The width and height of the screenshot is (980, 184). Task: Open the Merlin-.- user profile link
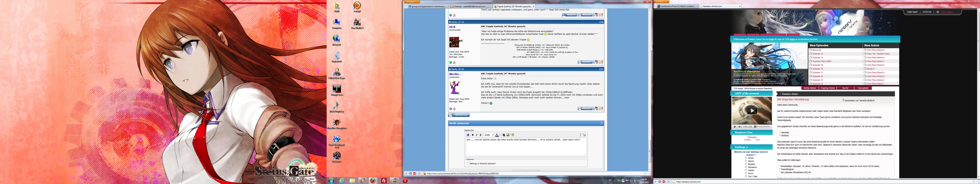point(455,74)
